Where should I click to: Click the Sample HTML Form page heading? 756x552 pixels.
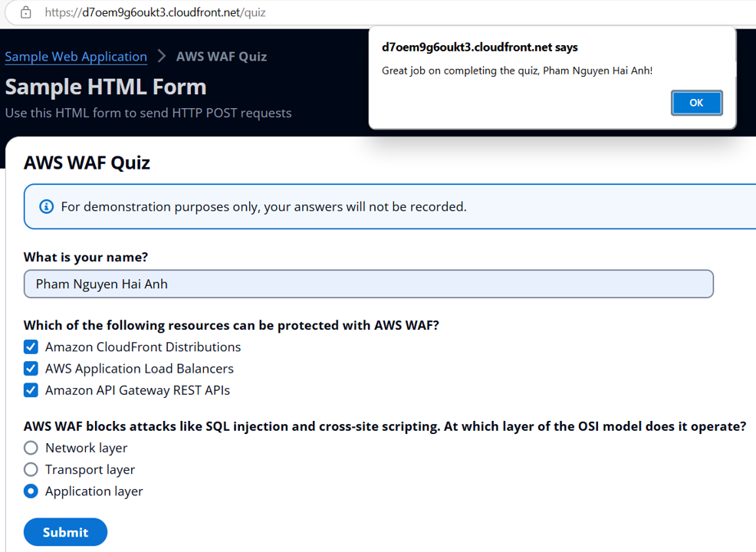(106, 87)
